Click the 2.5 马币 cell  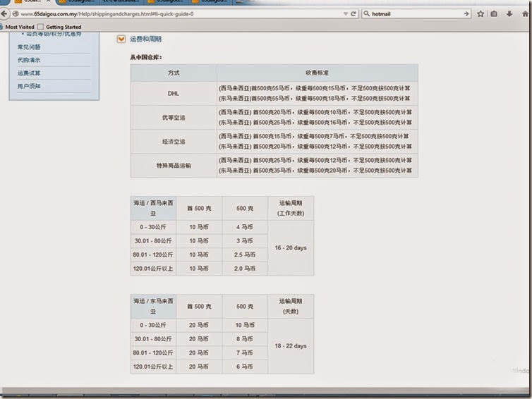245,254
